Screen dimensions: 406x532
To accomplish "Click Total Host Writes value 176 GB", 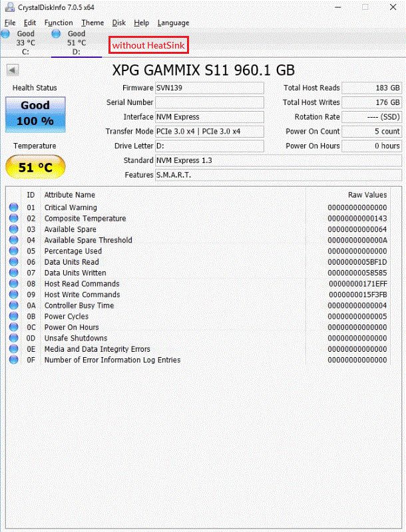I will 371,102.
